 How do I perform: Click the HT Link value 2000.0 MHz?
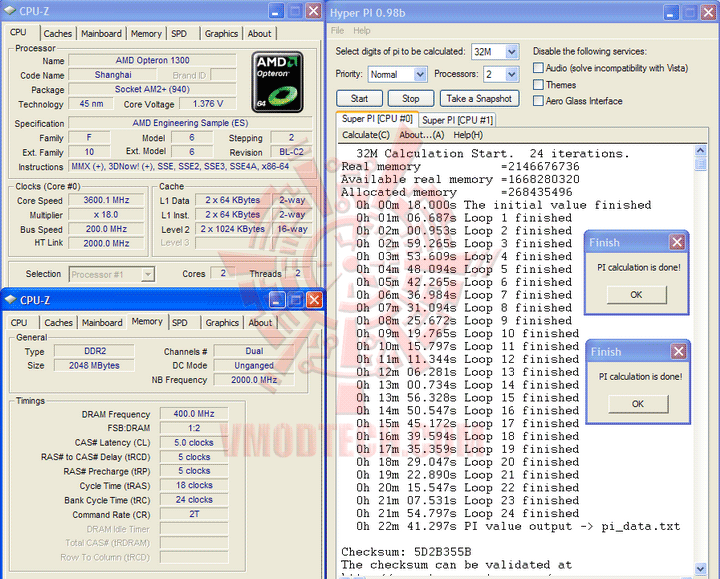click(x=107, y=243)
